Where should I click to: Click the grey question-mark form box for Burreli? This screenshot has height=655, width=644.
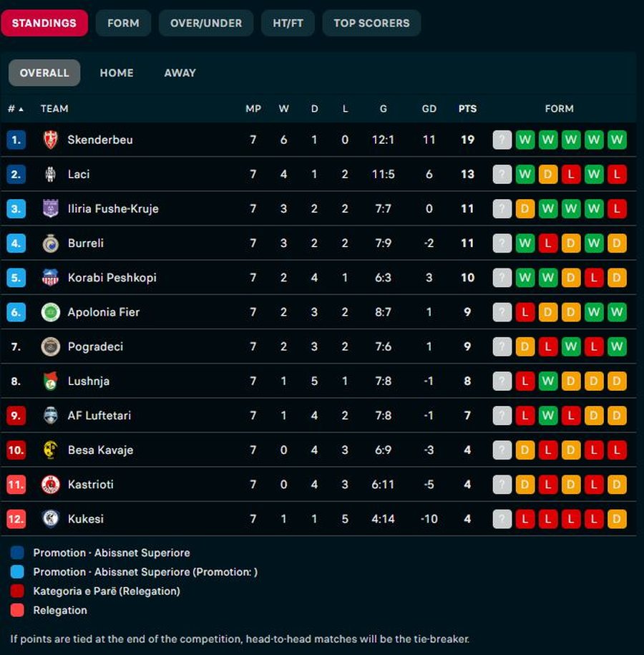pyautogui.click(x=502, y=243)
